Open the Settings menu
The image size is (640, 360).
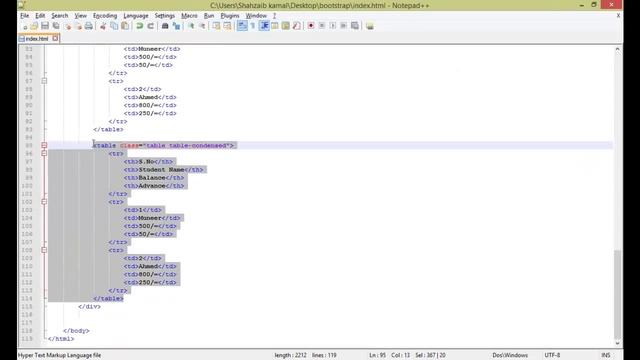pos(164,16)
